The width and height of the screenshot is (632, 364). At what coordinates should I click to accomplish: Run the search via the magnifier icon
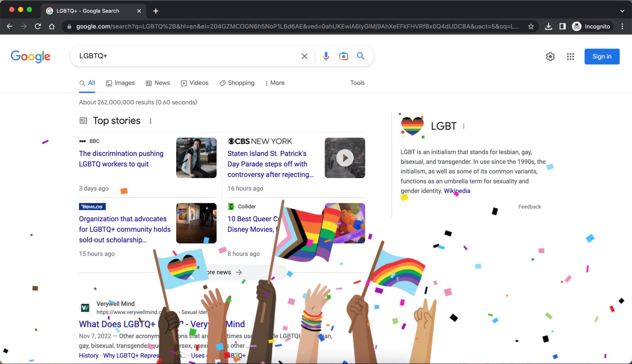[361, 56]
